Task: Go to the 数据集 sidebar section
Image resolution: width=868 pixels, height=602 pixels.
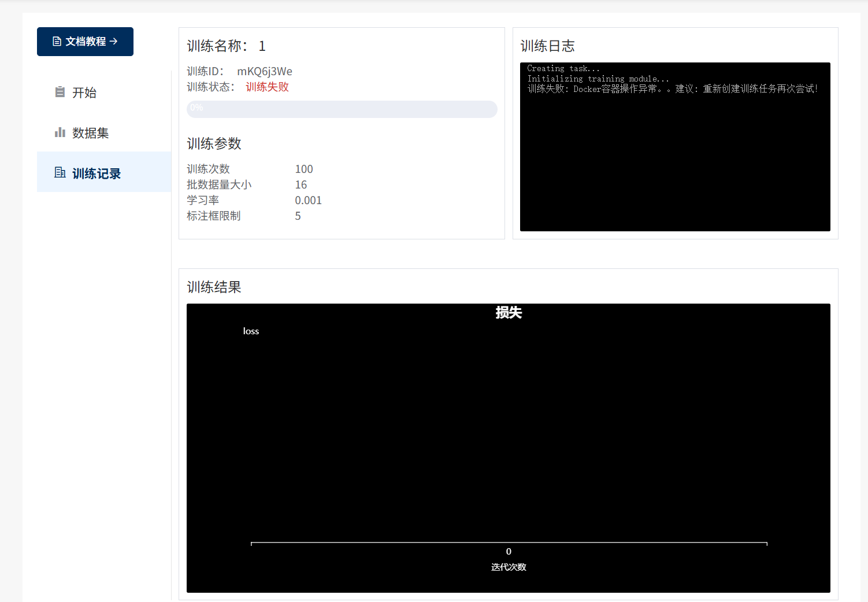Action: coord(90,133)
